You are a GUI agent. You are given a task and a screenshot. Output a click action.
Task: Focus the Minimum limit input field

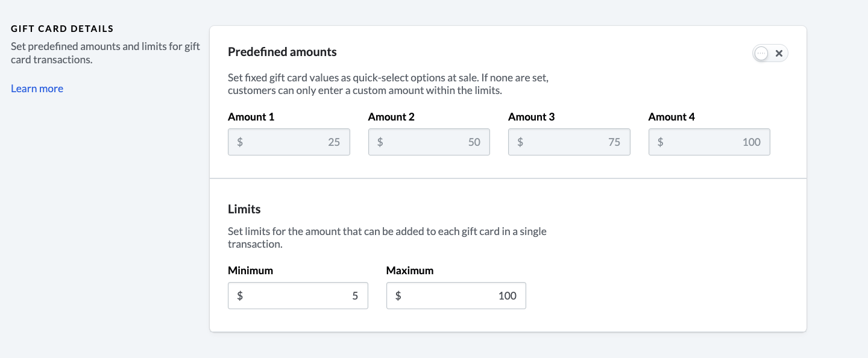(x=298, y=296)
